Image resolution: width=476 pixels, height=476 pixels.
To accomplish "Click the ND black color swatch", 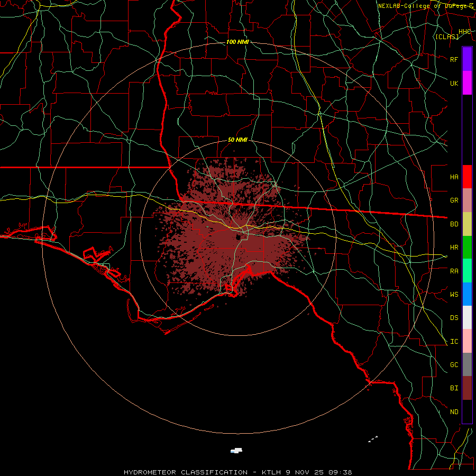I will [467, 411].
